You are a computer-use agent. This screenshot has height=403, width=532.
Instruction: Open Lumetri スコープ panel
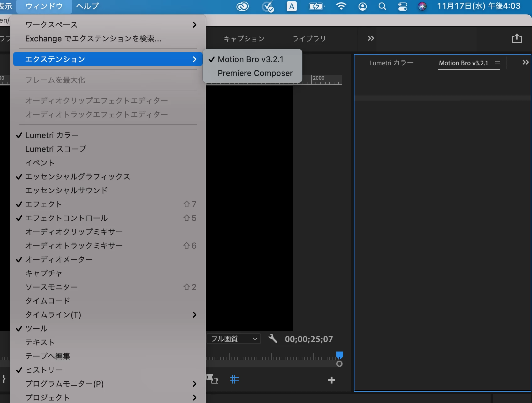tap(108, 149)
